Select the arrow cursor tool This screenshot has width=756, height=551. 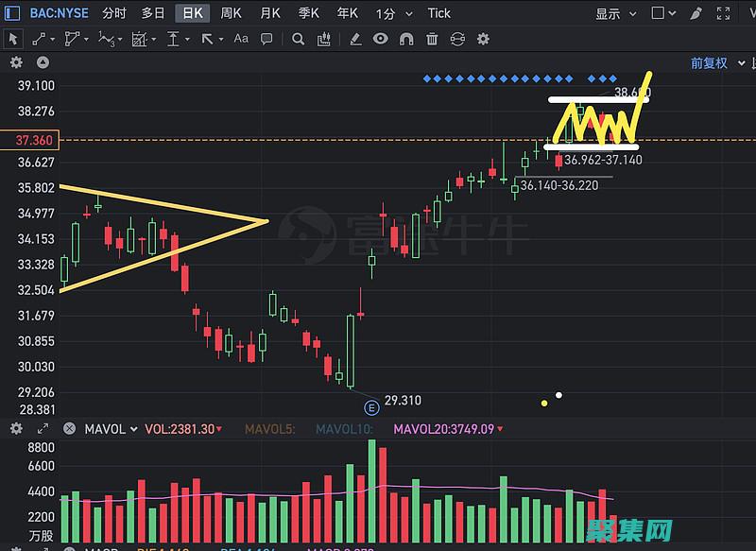tap(14, 39)
